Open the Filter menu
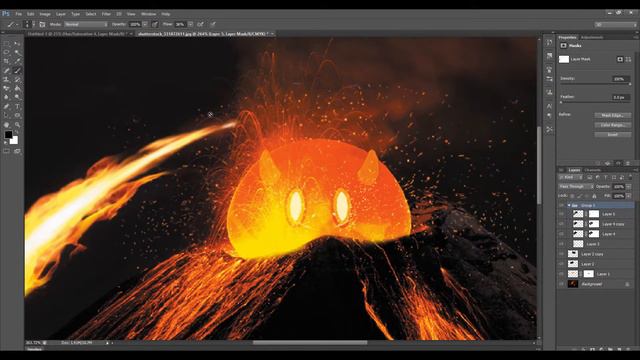The width and height of the screenshot is (640, 360). [106, 14]
